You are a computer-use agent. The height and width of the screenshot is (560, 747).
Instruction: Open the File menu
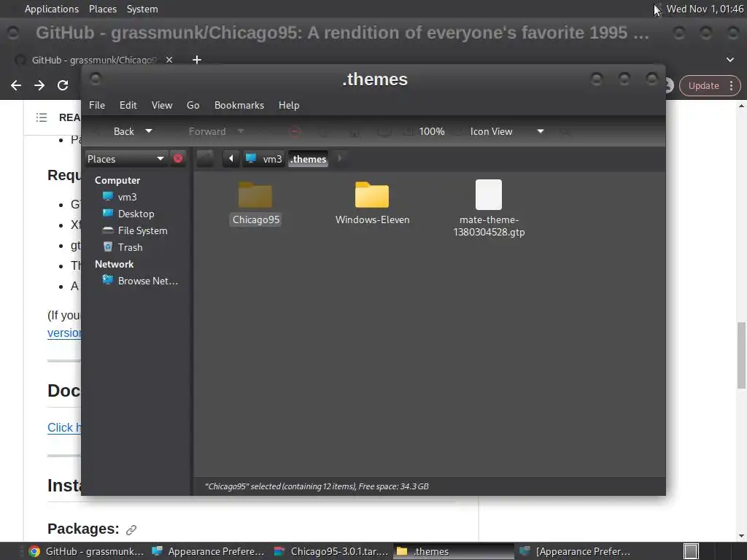click(97, 105)
